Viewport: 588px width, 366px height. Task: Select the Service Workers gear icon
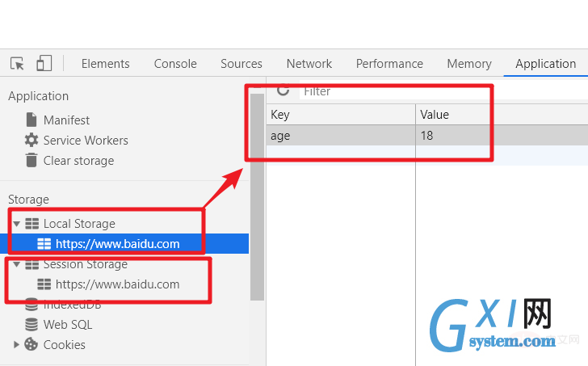(x=31, y=140)
